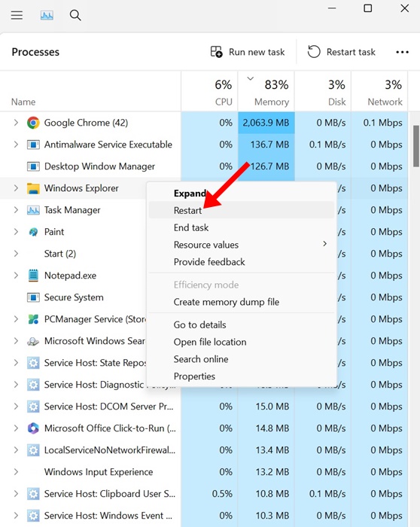Click the LocalServiceNoNetworkFirewall gear icon
420x527 pixels.
tap(33, 450)
